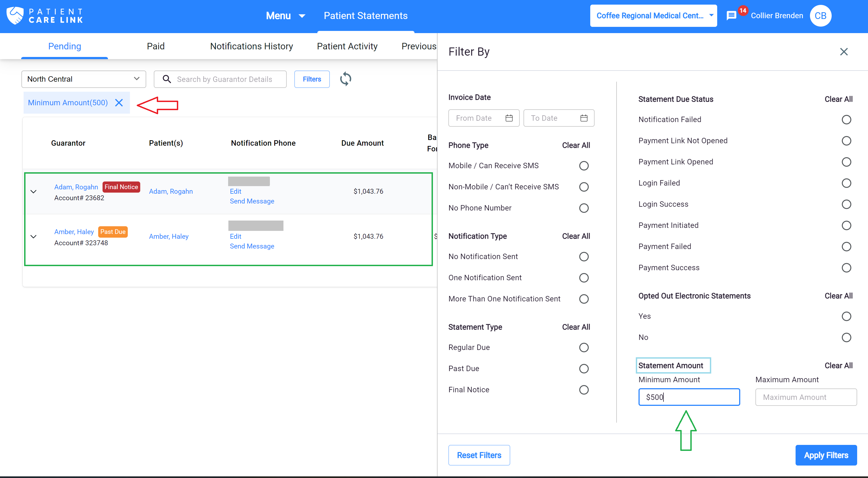Click Send Message for Amber, Haley
This screenshot has height=478, width=868.
(x=252, y=246)
